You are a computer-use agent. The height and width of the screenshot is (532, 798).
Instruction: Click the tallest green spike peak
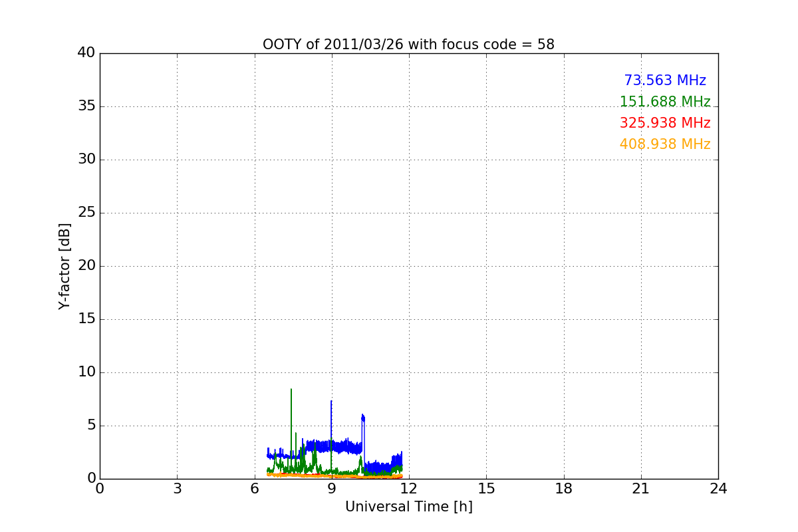(x=291, y=390)
